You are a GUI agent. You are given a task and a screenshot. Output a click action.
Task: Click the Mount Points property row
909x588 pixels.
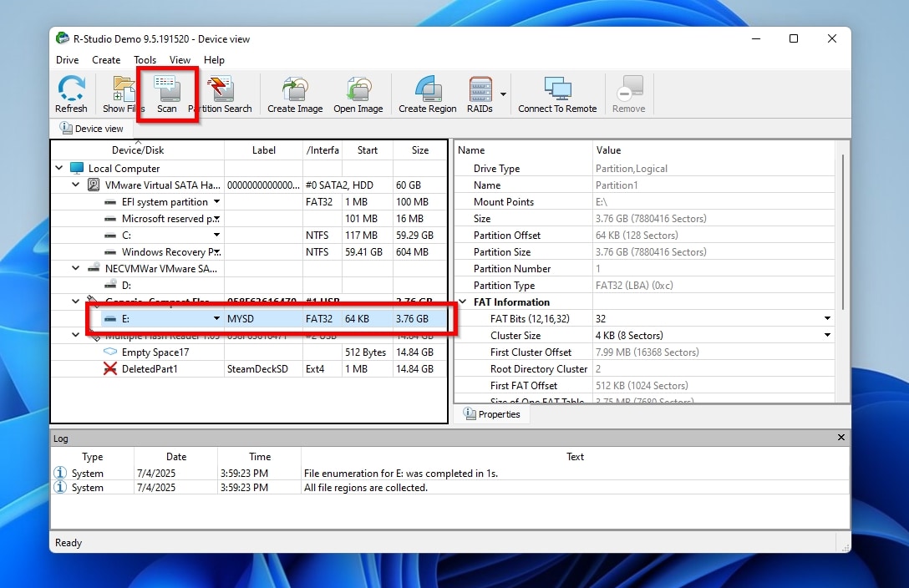[x=645, y=201]
